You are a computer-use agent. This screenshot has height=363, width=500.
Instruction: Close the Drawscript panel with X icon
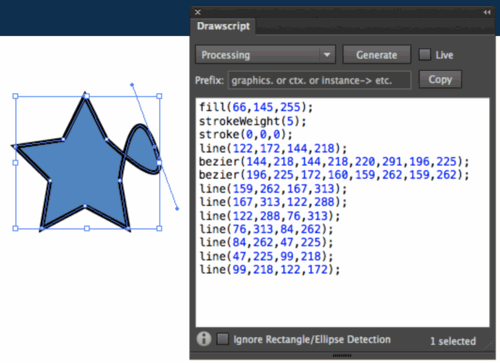198,12
